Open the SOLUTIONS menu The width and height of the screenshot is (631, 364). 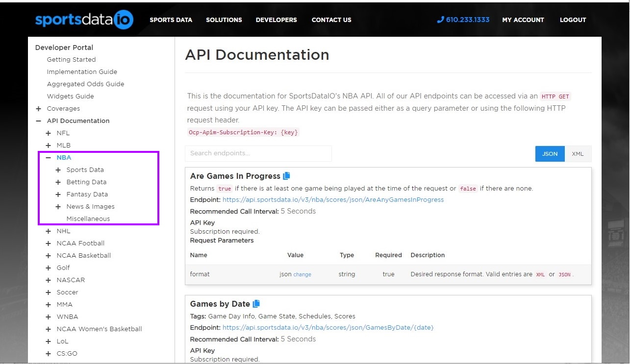(x=224, y=20)
